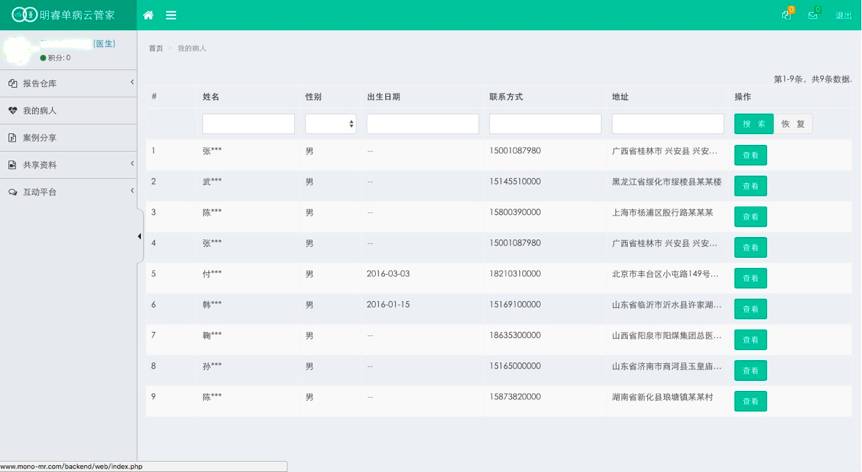
Task: Click the 姓名 filter input field
Action: pyautogui.click(x=248, y=124)
